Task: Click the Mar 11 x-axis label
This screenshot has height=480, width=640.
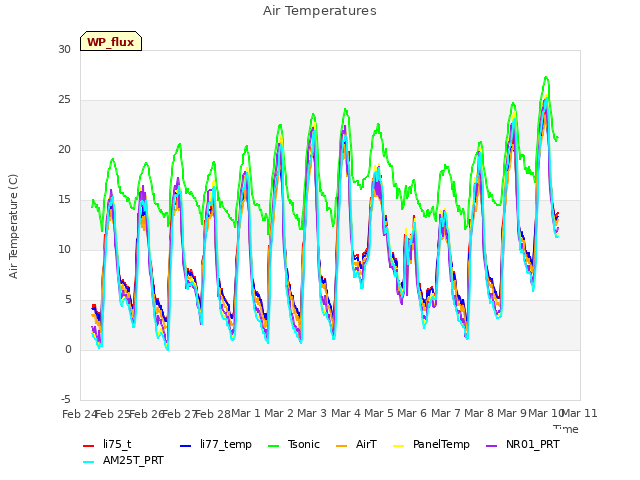Action: 580,413
